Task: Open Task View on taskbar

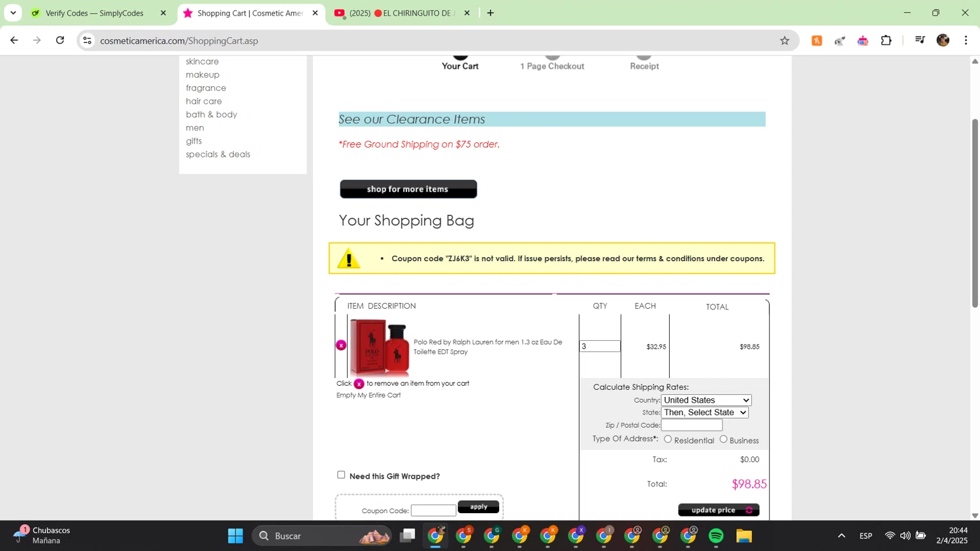Action: click(x=408, y=536)
